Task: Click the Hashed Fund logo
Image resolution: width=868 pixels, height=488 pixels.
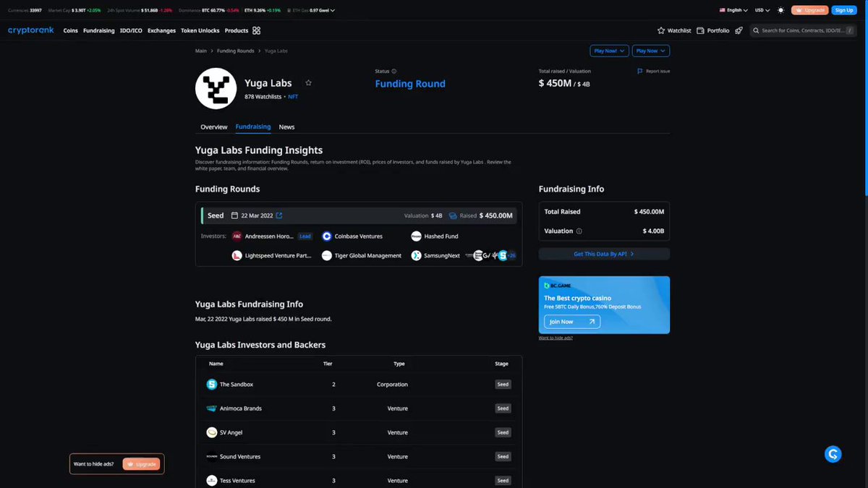Action: click(x=416, y=236)
